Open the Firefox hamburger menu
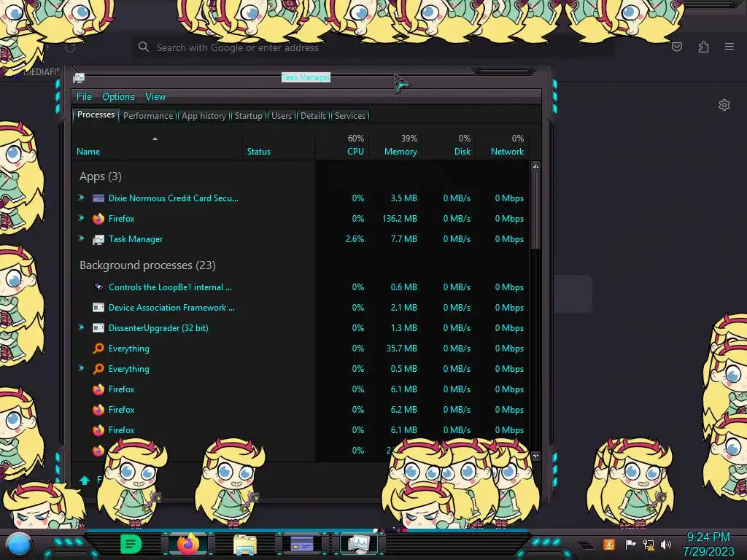 tap(729, 47)
